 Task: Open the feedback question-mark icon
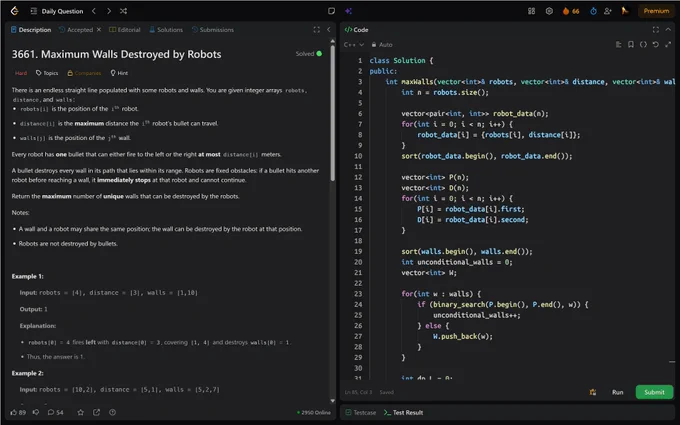pyautogui.click(x=112, y=412)
